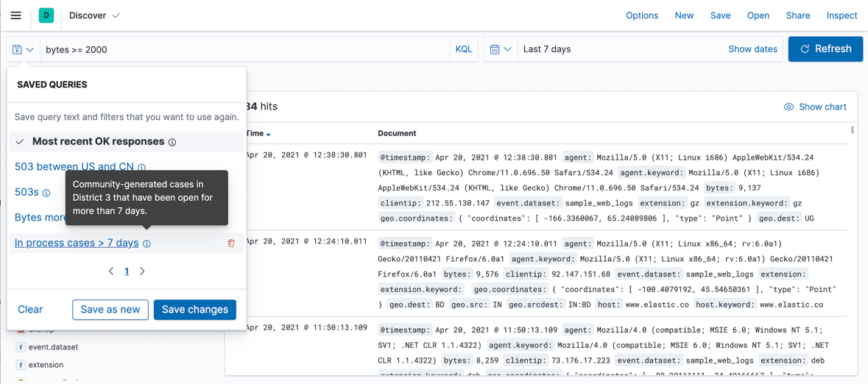
Task: Expand the Discover app dropdown chevron
Action: click(x=116, y=15)
